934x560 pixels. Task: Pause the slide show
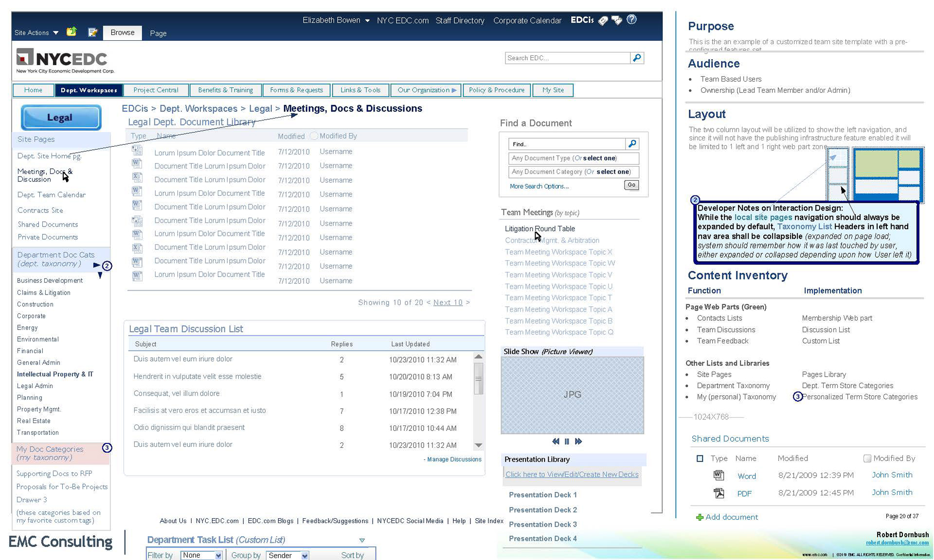click(x=567, y=441)
